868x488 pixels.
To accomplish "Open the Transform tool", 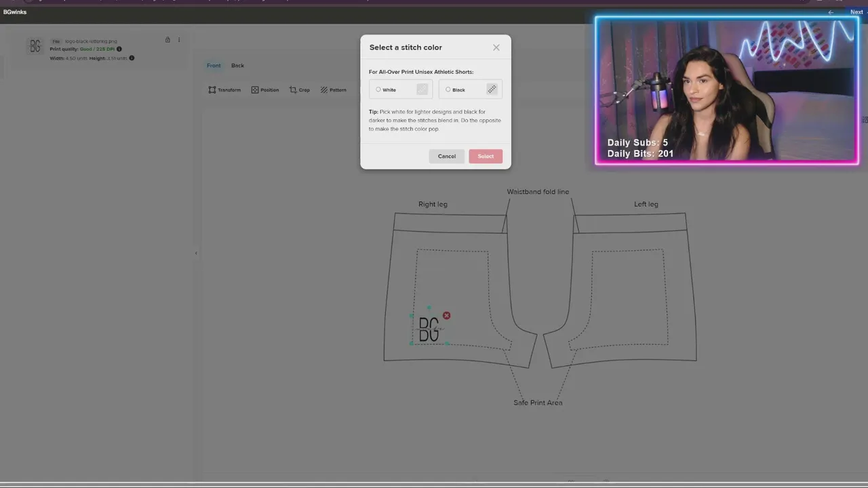I will click(224, 89).
